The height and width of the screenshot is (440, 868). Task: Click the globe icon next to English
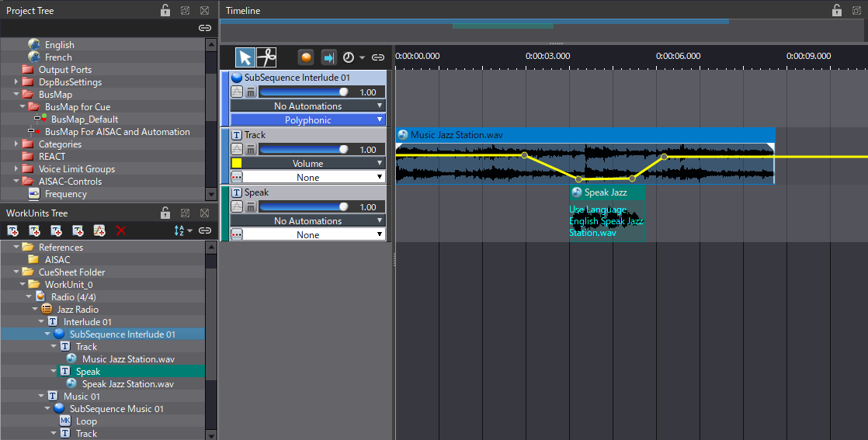[x=33, y=44]
